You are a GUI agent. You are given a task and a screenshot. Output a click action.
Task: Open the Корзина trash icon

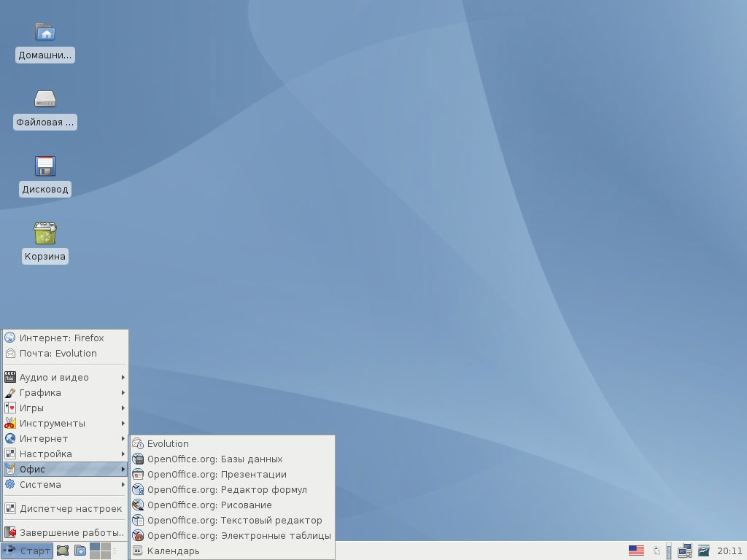point(45,233)
